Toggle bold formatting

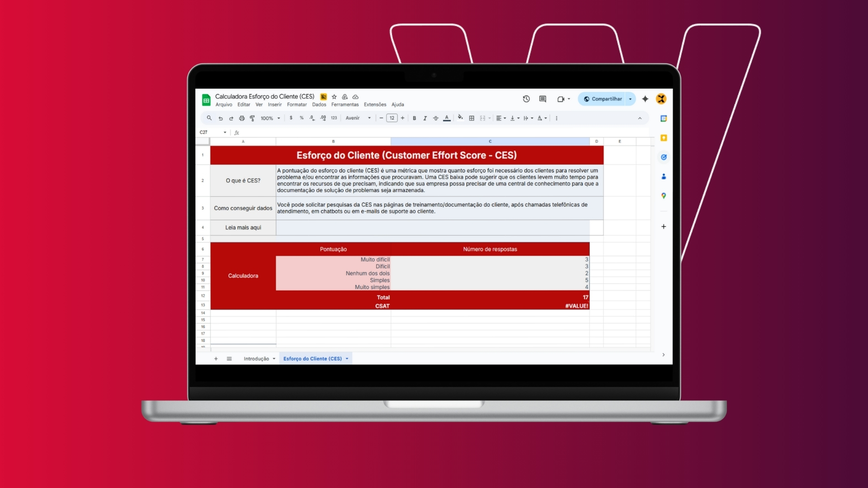coord(414,118)
